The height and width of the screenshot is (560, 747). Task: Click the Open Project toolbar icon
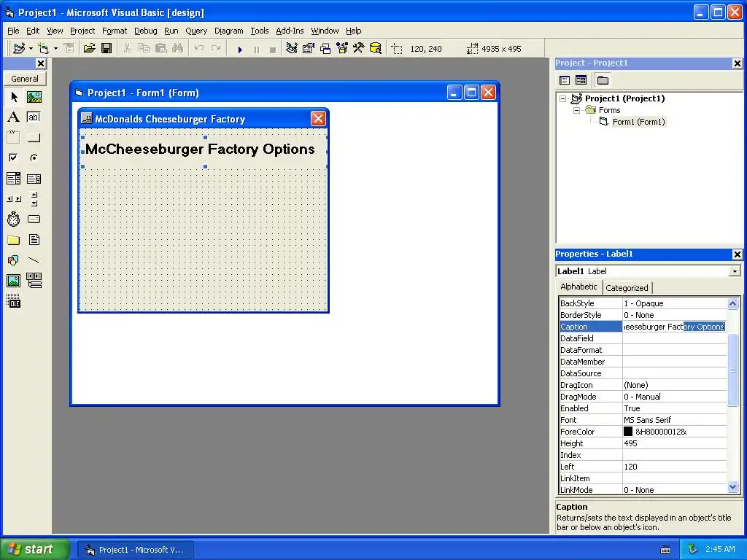[89, 48]
